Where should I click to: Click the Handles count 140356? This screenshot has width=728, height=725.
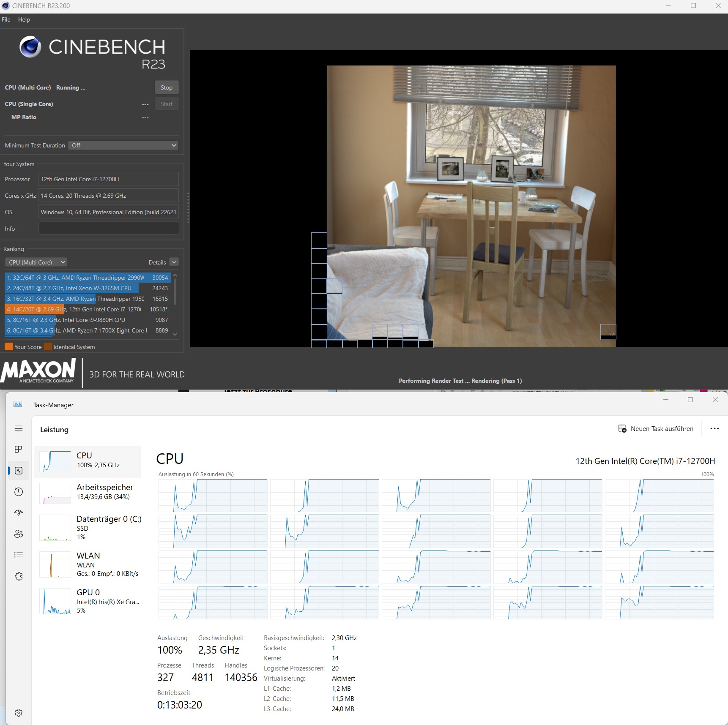pos(241,678)
